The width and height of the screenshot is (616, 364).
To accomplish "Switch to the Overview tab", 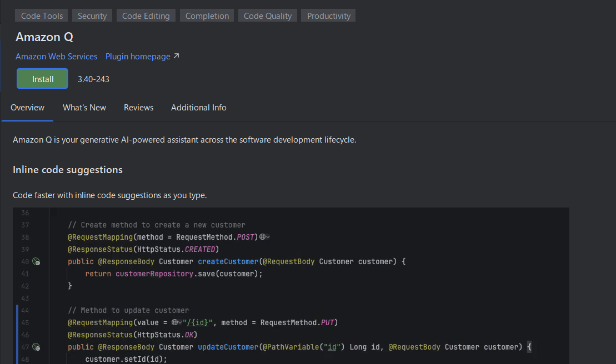I will click(x=28, y=108).
